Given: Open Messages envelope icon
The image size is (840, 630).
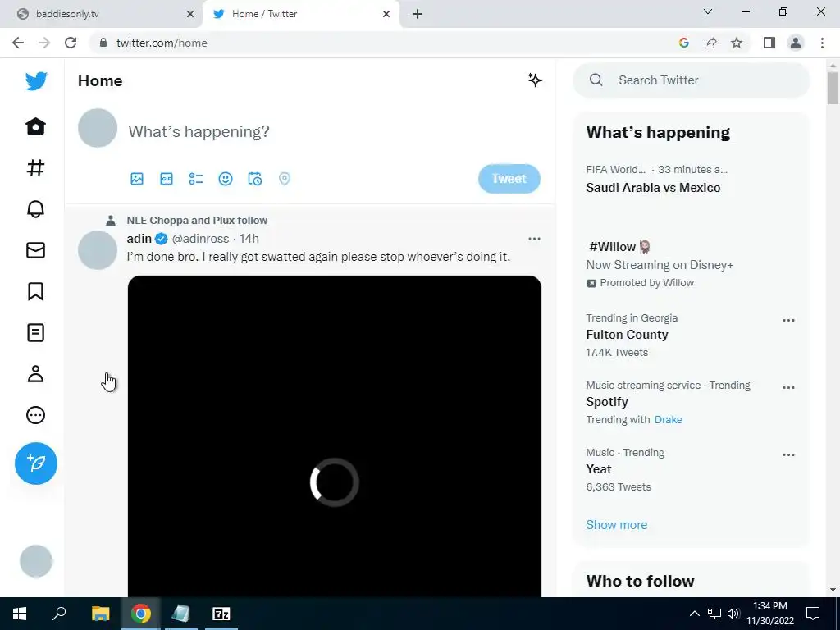Looking at the screenshot, I should coord(36,250).
